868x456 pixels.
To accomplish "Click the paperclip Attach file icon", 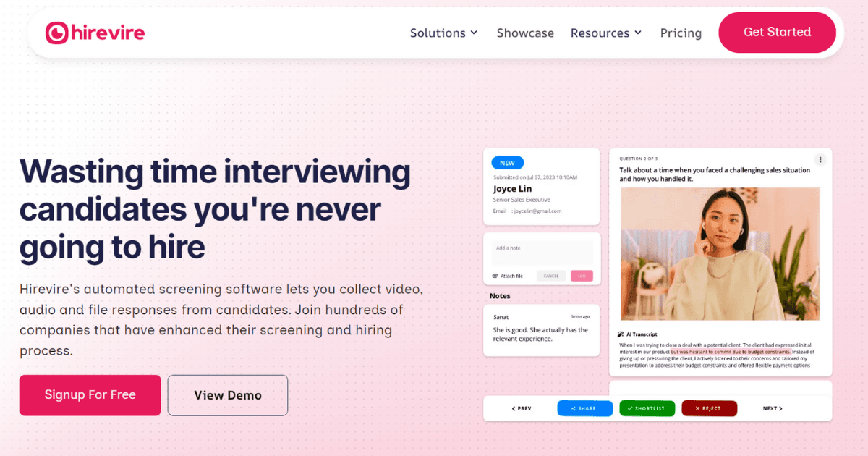I will click(495, 276).
